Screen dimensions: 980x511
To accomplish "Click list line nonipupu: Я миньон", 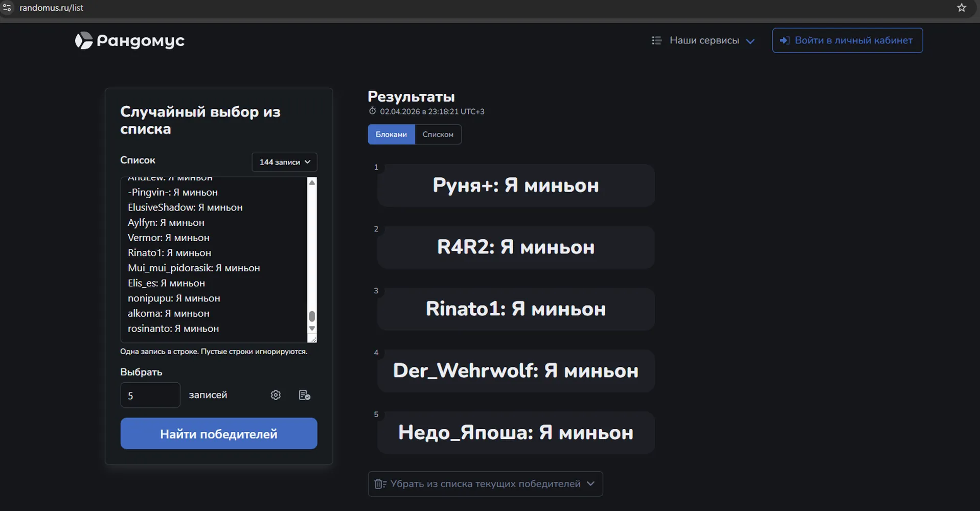I will pos(174,298).
